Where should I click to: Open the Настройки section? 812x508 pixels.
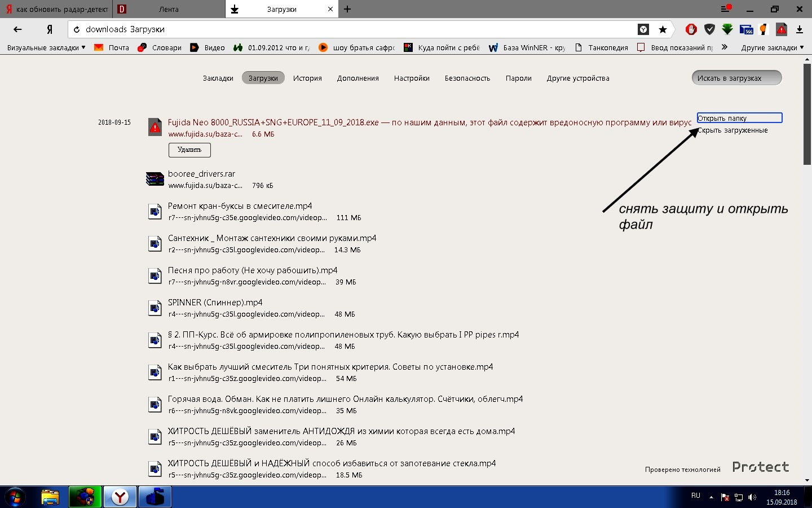(412, 78)
